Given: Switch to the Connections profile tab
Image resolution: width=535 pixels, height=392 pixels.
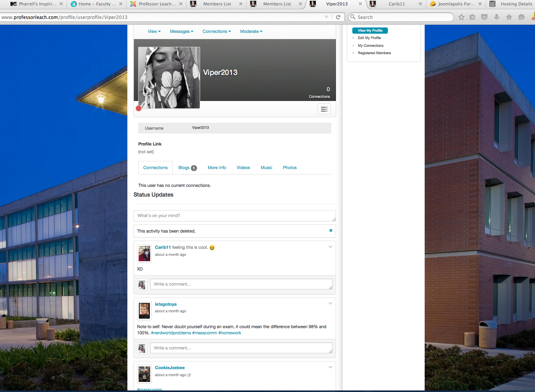Looking at the screenshot, I should pyautogui.click(x=155, y=168).
